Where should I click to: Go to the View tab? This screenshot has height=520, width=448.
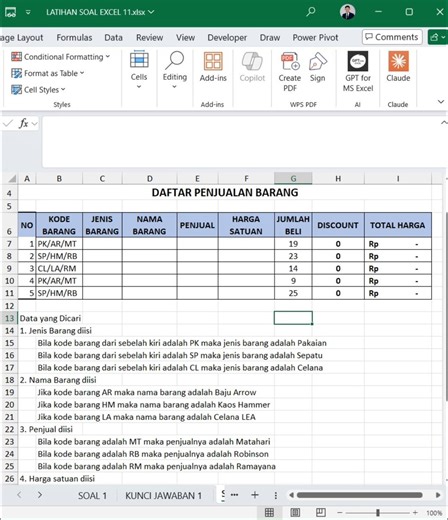coord(185,37)
